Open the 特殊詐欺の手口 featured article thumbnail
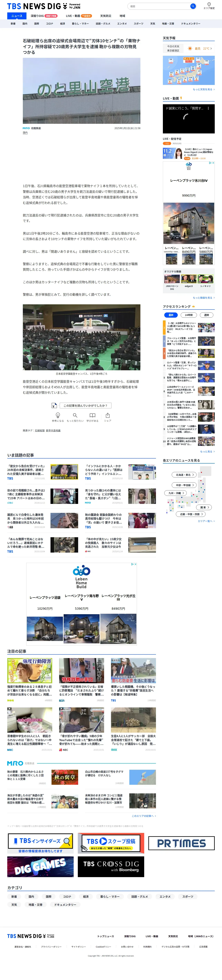 (x=81, y=671)
